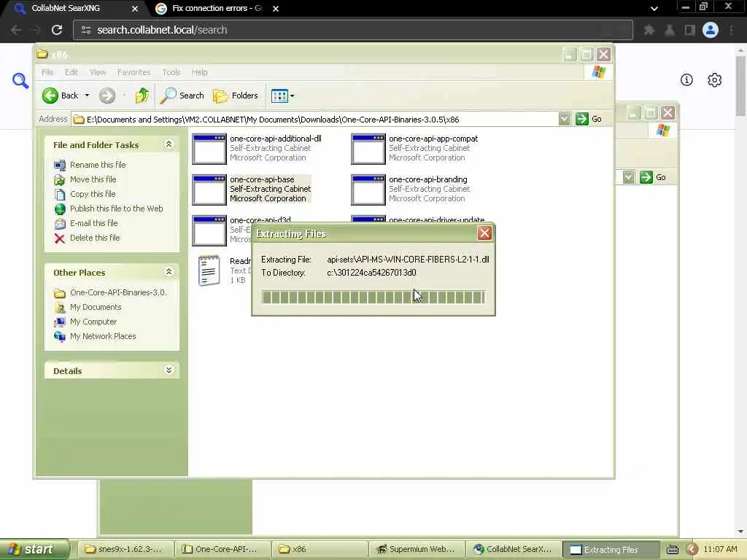This screenshot has width=747, height=560.
Task: Select the one-core-api-base file icon
Action: pos(209,190)
